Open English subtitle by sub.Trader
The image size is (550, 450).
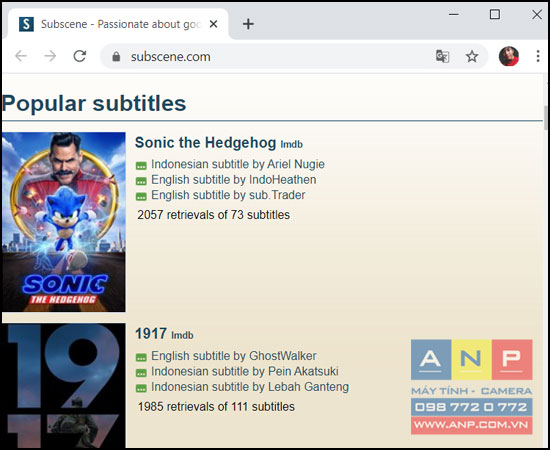[228, 195]
